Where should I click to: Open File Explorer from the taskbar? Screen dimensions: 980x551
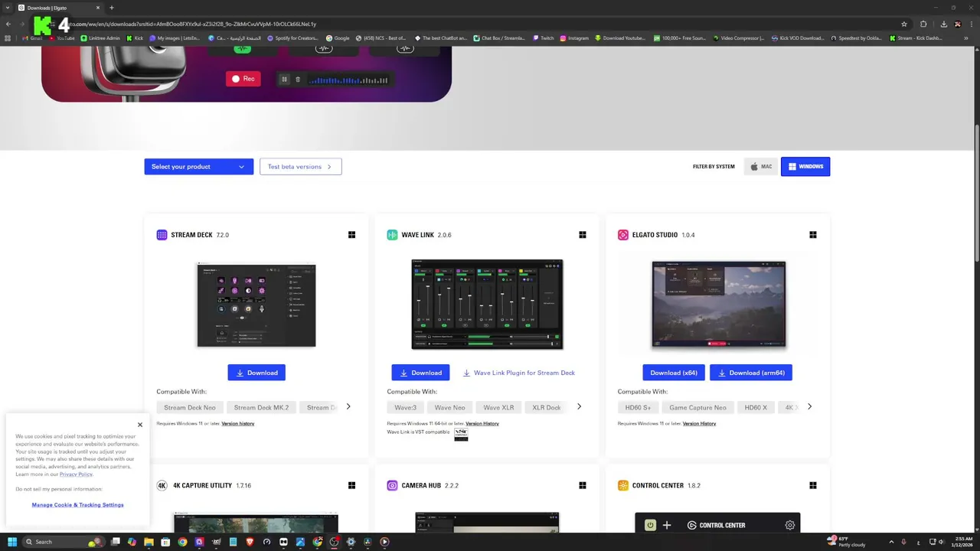[x=149, y=542]
